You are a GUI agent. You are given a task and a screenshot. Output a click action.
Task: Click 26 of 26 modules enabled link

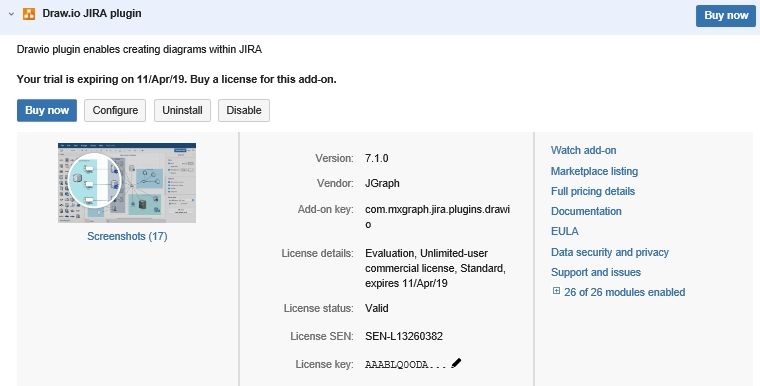pyautogui.click(x=624, y=292)
